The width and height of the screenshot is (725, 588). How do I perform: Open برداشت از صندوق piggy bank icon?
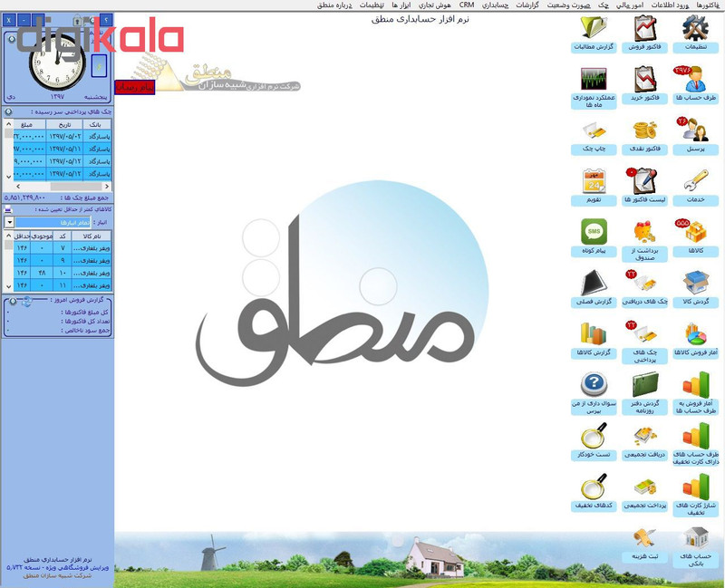point(645,232)
